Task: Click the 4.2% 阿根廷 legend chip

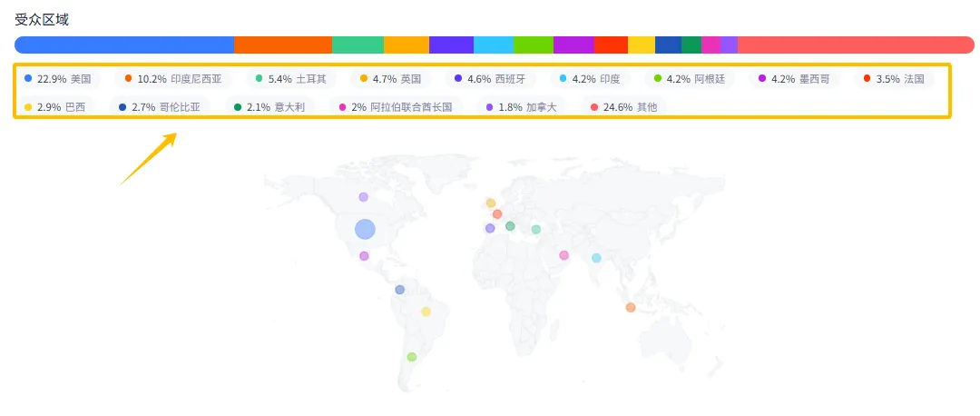Action: point(688,79)
